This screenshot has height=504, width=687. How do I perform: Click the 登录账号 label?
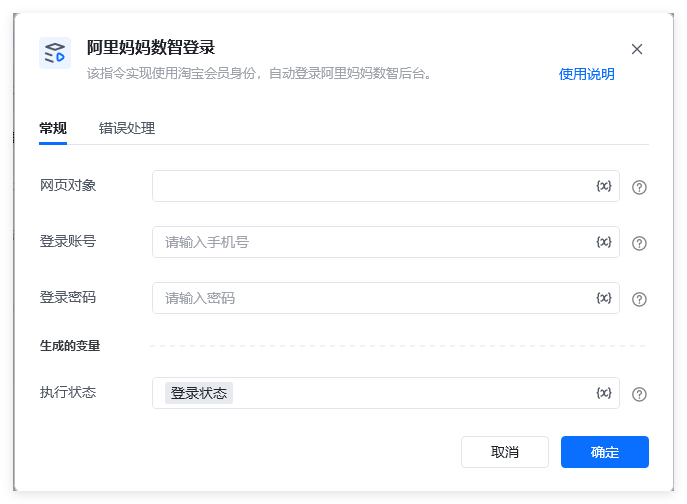[x=68, y=241]
